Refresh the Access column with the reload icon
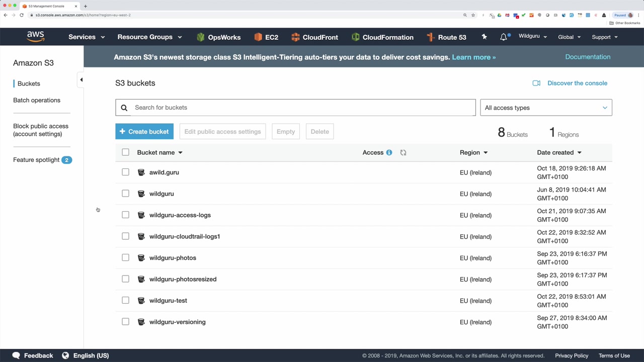This screenshot has height=362, width=644. point(403,152)
